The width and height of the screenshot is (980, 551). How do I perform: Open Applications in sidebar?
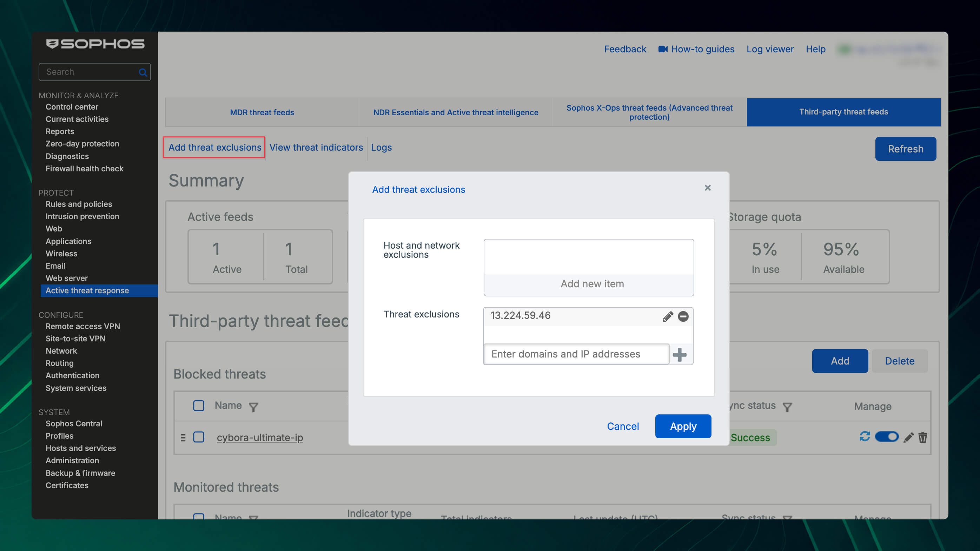click(68, 241)
